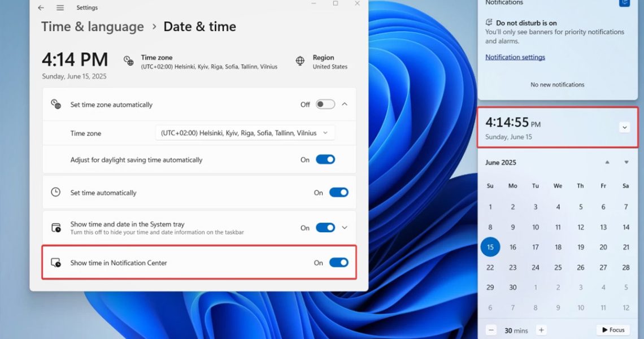644x339 pixels.
Task: Navigate to Time & language breadcrumb
Action: click(x=93, y=27)
